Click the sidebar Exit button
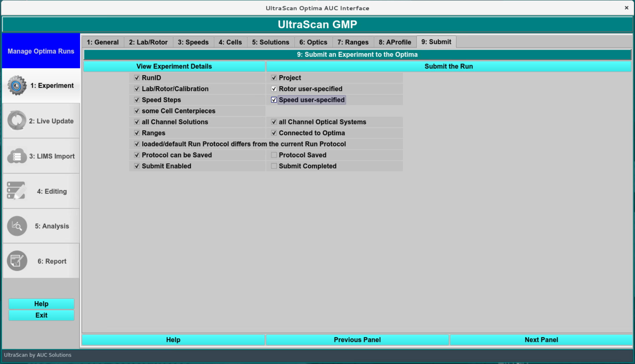Viewport: 635px width, 364px height. 41,315
